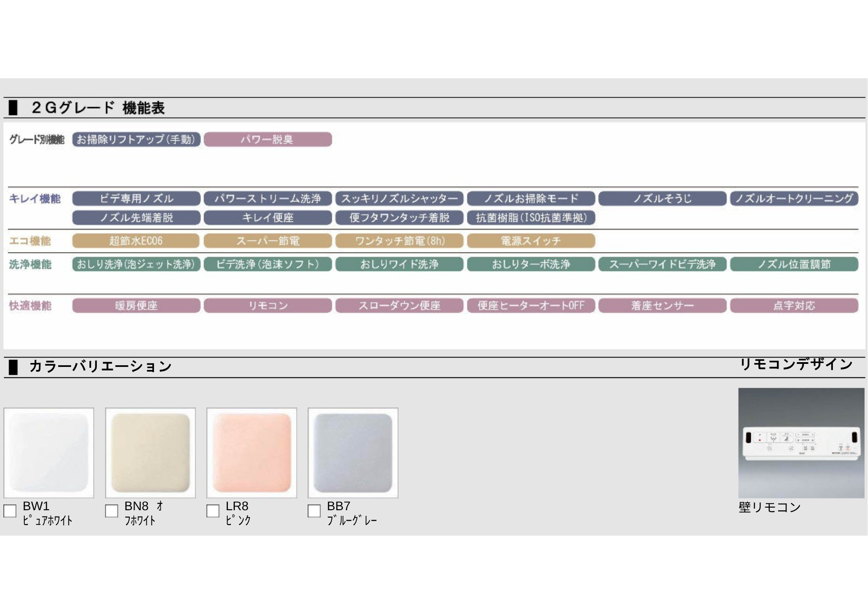Select the white BW1 color swatch
The height and width of the screenshot is (614, 868).
tap(49, 453)
